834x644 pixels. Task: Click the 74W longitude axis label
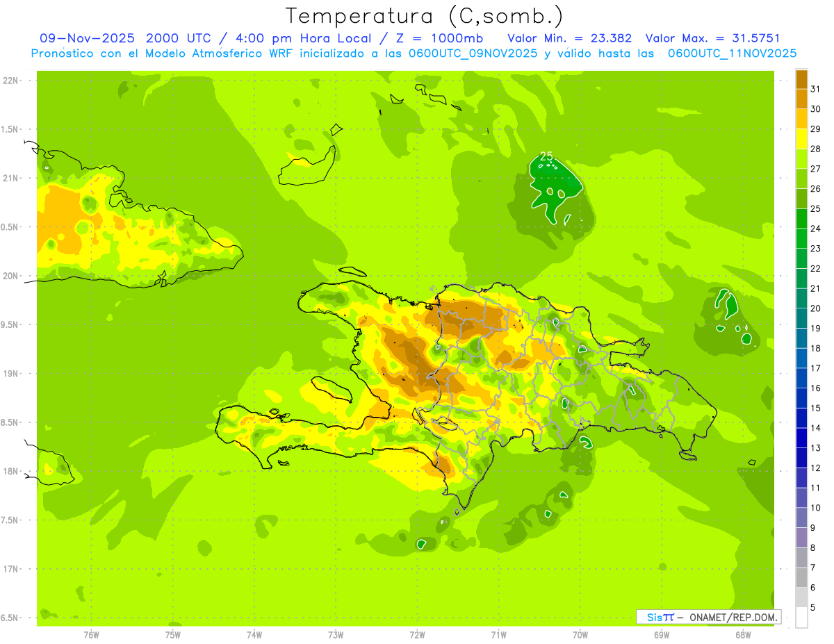(x=254, y=635)
